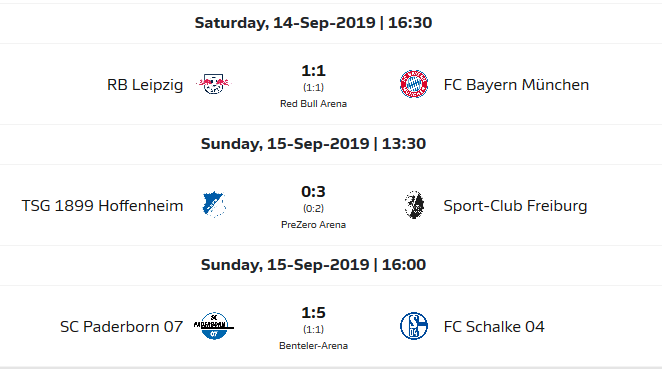Click the PreZero Arena venue label

click(313, 225)
